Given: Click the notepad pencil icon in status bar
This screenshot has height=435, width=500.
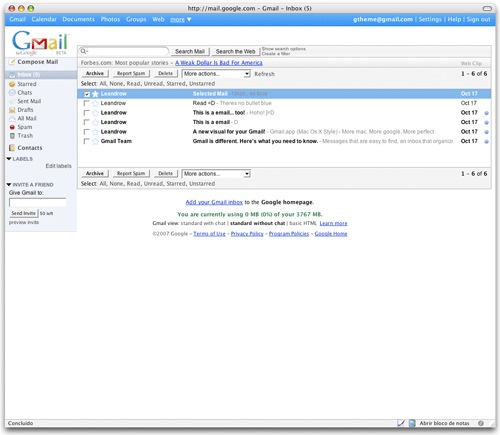Looking at the screenshot, I should point(401,423).
